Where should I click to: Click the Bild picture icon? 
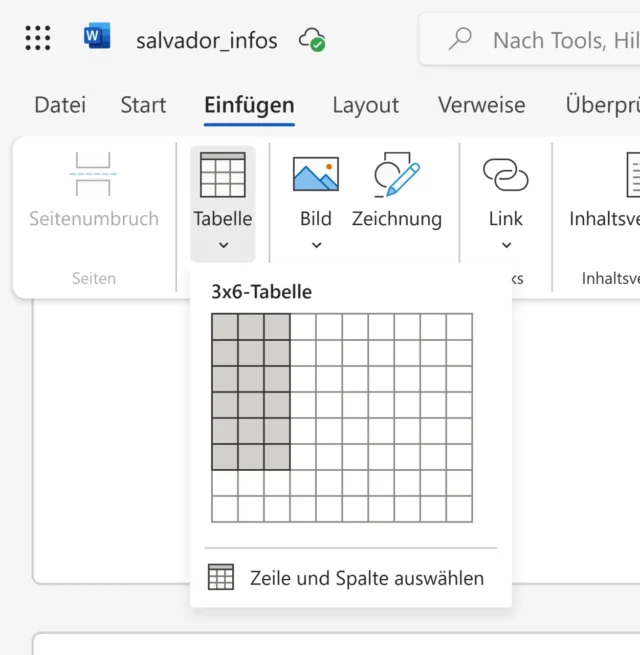(x=315, y=174)
